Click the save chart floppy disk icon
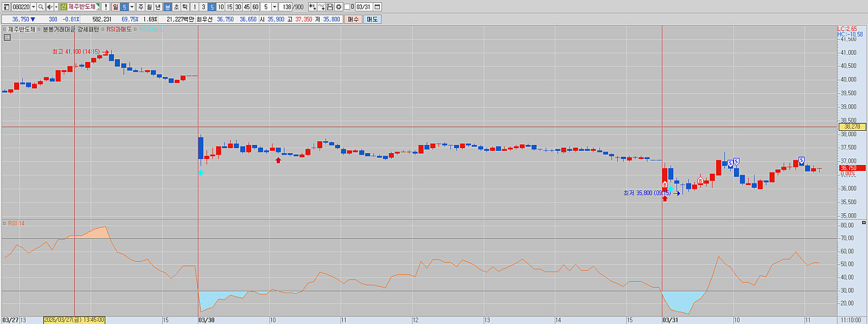This screenshot has height=324, width=868. pyautogui.click(x=330, y=7)
